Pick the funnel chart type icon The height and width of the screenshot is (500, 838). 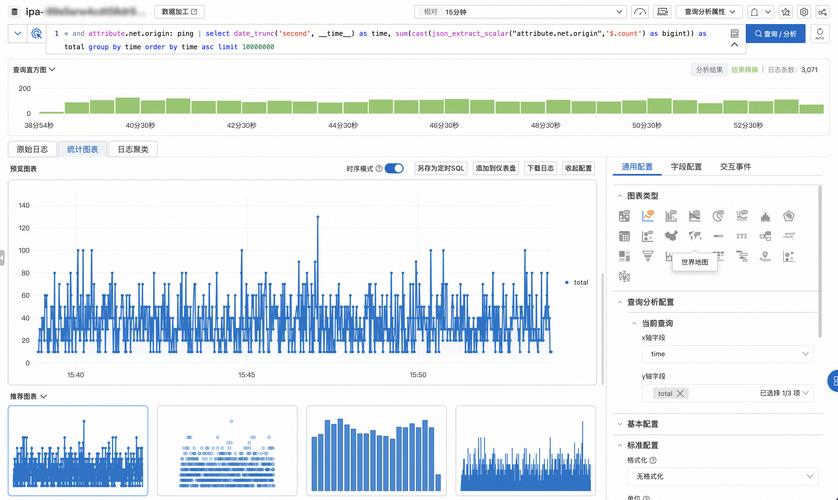pos(648,256)
